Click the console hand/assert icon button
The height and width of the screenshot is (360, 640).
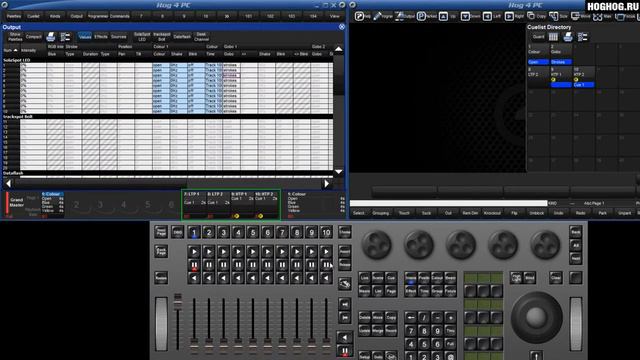click(x=345, y=284)
